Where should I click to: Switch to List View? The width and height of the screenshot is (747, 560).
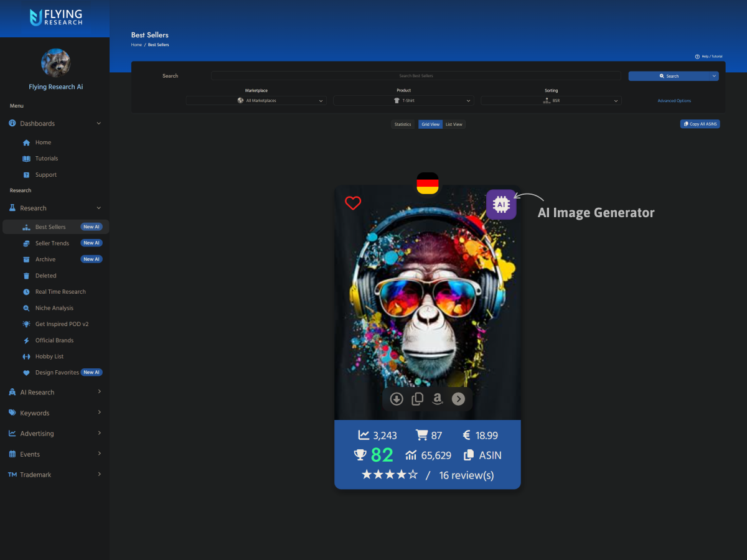454,124
